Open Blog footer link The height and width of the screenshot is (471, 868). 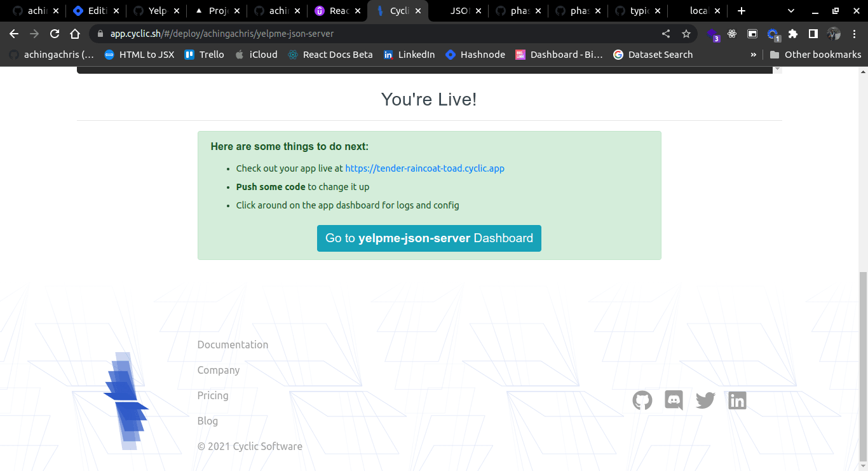pos(207,421)
